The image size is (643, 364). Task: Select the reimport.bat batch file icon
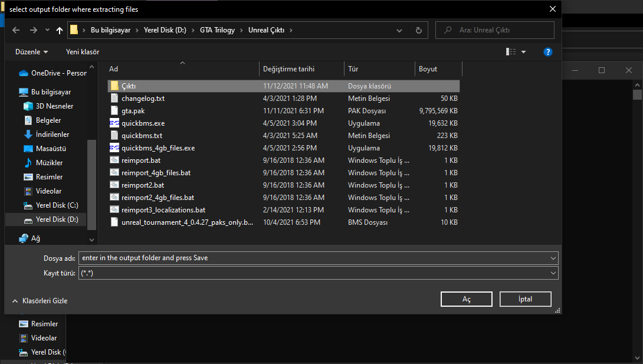click(114, 160)
